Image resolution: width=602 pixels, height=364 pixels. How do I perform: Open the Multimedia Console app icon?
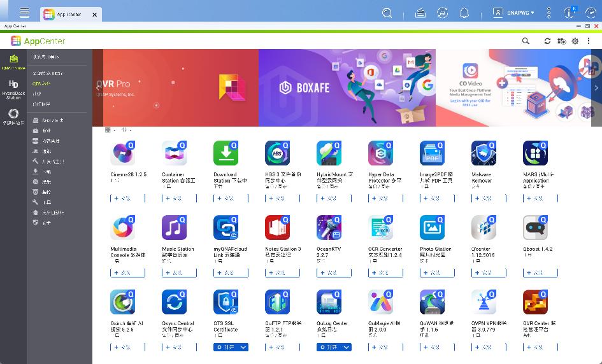(122, 227)
